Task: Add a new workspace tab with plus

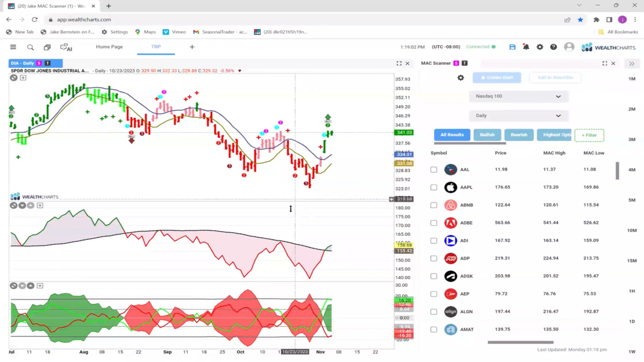Action: coord(192,47)
